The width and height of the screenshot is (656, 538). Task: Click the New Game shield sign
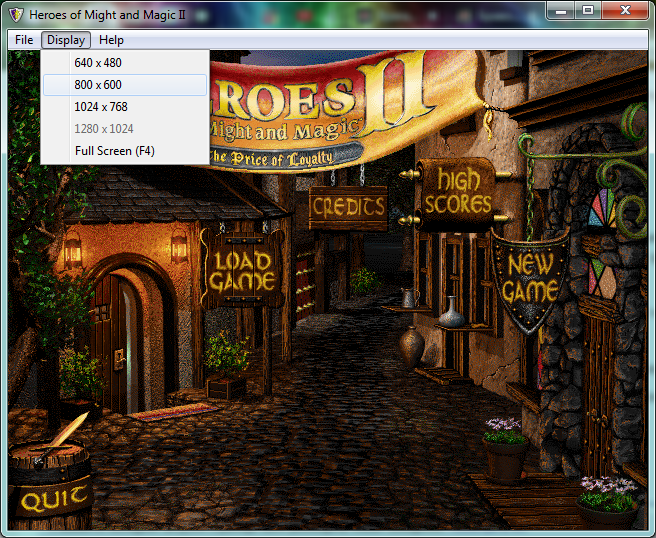pos(530,280)
